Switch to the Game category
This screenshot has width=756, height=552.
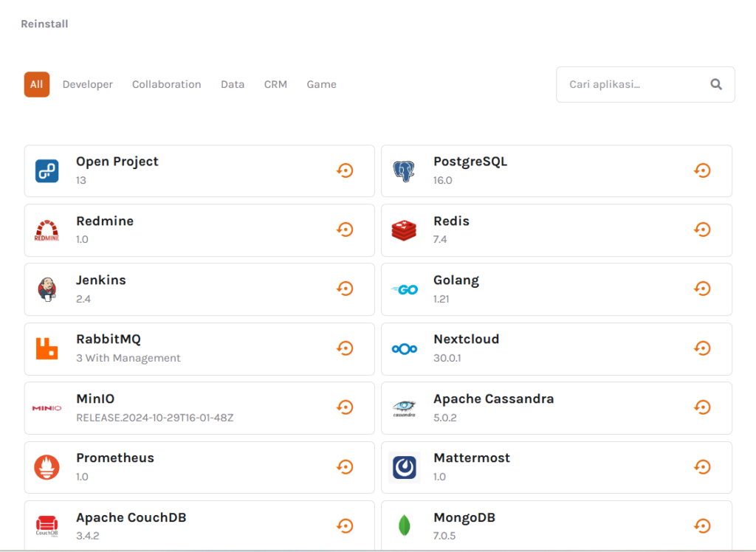(x=321, y=84)
